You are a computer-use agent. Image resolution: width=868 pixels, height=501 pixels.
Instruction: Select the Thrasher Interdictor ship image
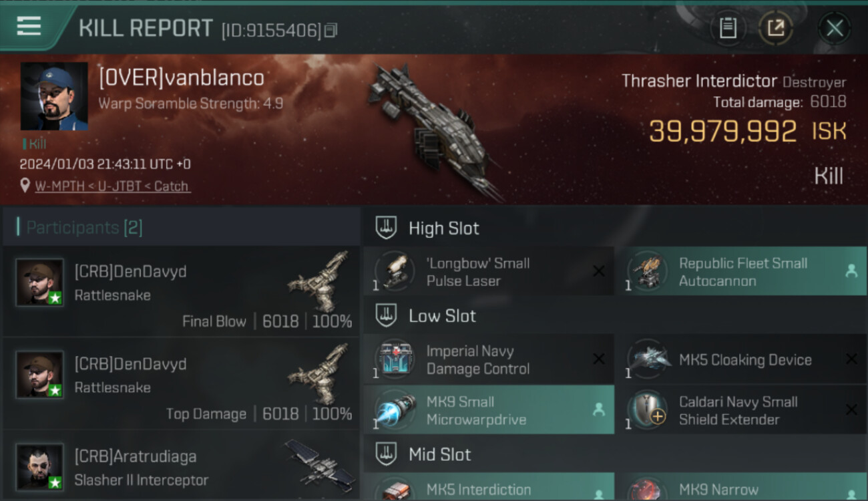click(x=434, y=130)
